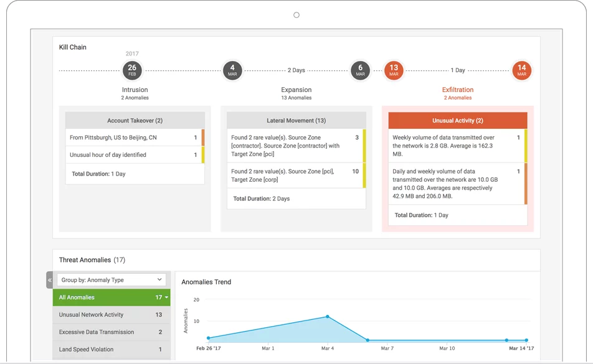Expand the All Anomalies arrow caret
Screen dimensions: 593x364
coord(167,298)
